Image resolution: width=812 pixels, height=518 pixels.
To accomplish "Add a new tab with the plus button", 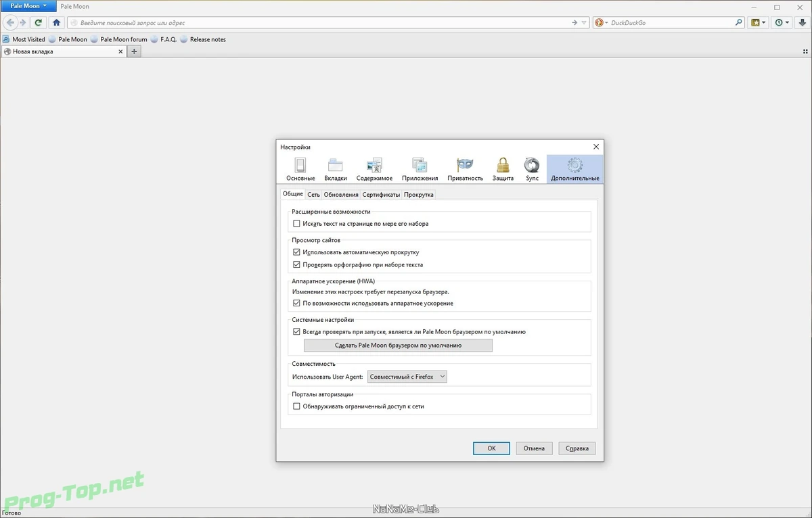I will [x=135, y=51].
